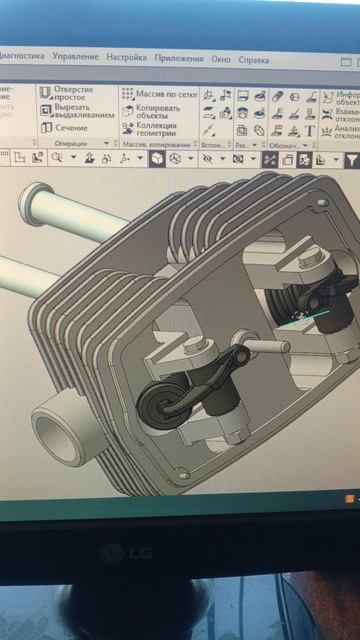Expand the Размеры panel dropdown
The image size is (360, 640).
coord(255,145)
